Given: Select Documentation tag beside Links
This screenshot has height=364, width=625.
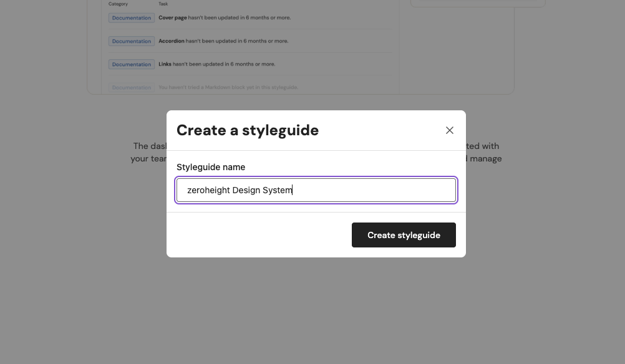Looking at the screenshot, I should point(132,64).
